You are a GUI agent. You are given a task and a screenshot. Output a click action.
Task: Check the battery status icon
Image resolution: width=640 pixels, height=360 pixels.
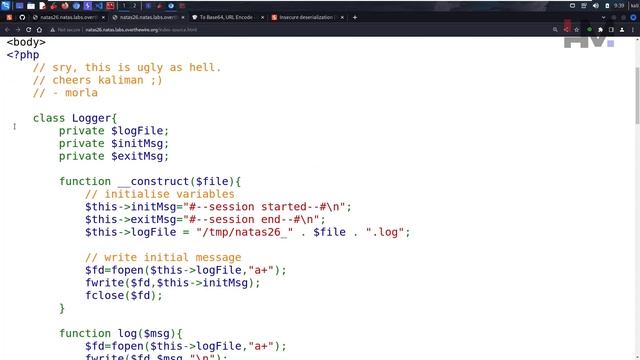(x=607, y=6)
